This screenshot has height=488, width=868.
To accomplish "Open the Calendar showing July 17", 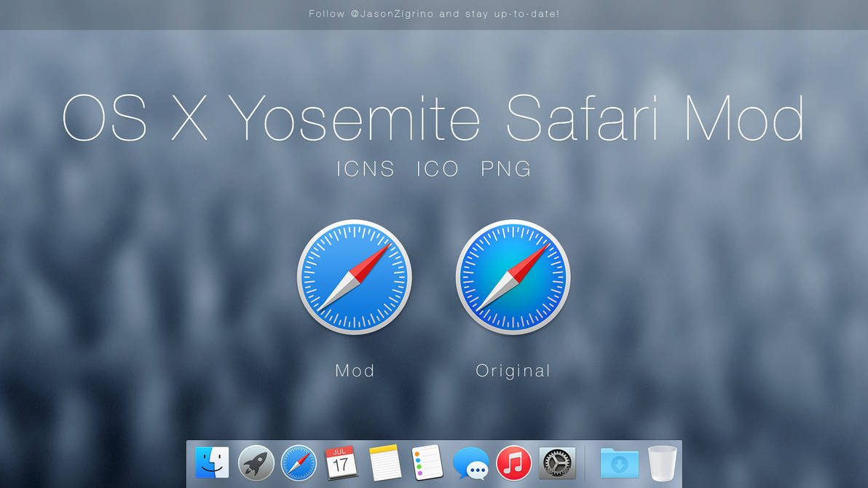I will 342,463.
